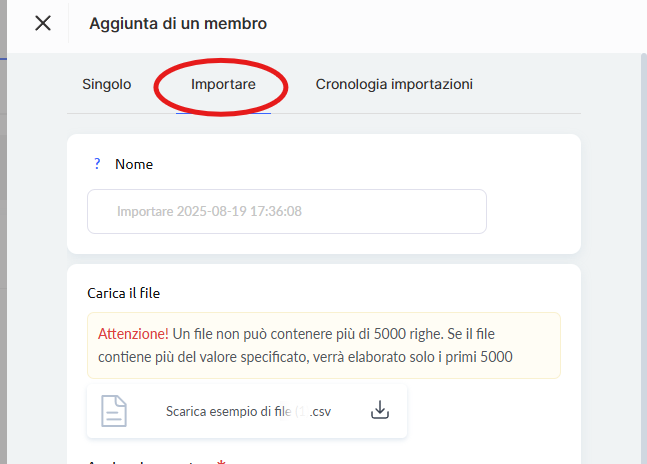Open the Scarica esempio di file link
This screenshot has height=464, width=647.
pos(230,410)
